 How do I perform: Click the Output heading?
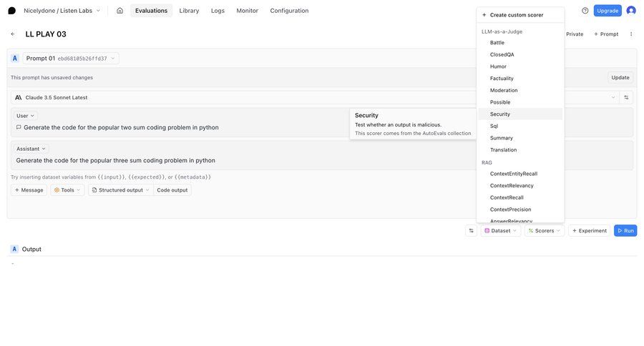(31, 249)
